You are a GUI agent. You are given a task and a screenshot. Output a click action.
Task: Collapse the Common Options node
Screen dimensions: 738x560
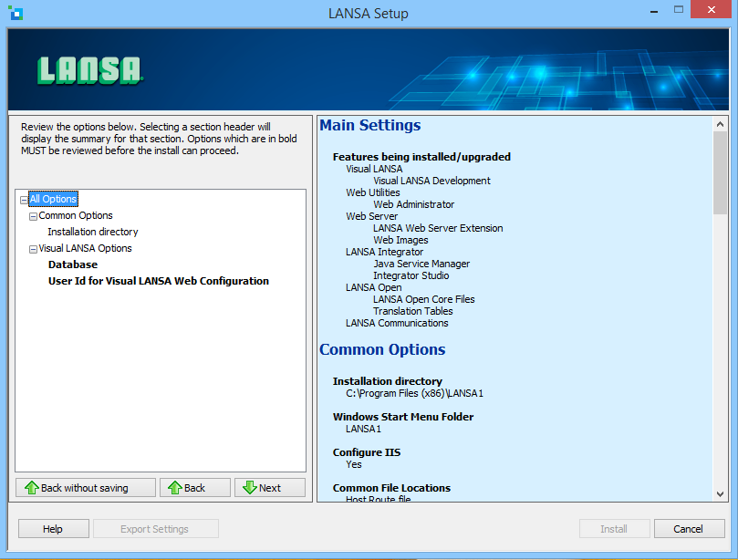33,216
